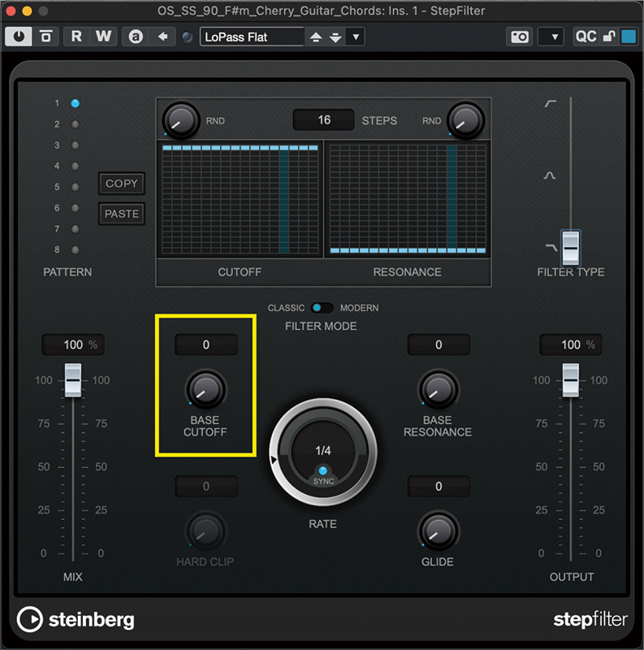The height and width of the screenshot is (650, 644).
Task: Select pattern 1 radio button
Action: [75, 103]
